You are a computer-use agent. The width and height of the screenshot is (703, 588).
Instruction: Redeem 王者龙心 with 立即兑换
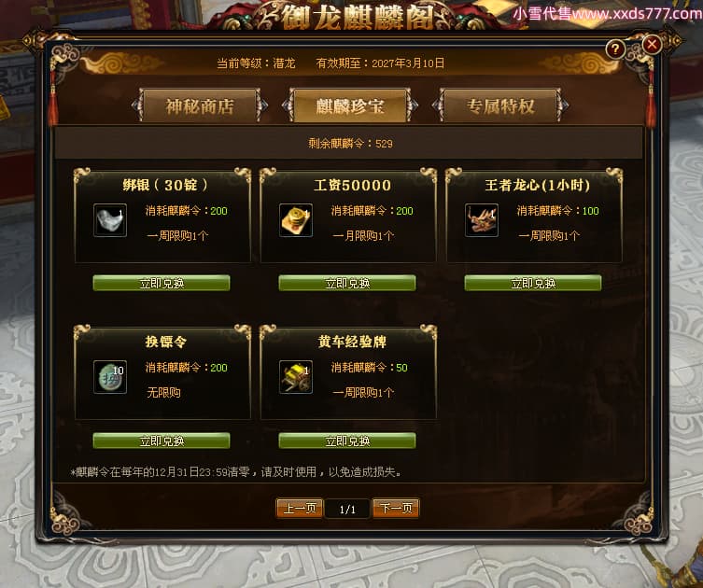click(x=533, y=283)
